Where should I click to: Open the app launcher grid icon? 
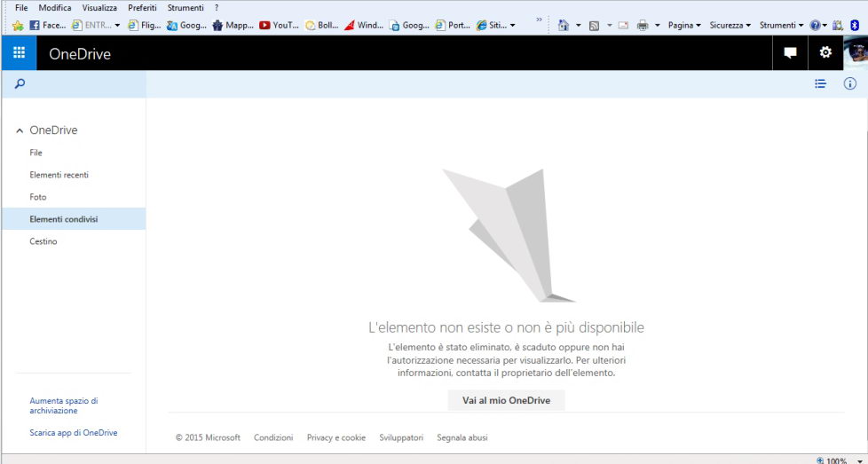click(x=19, y=53)
